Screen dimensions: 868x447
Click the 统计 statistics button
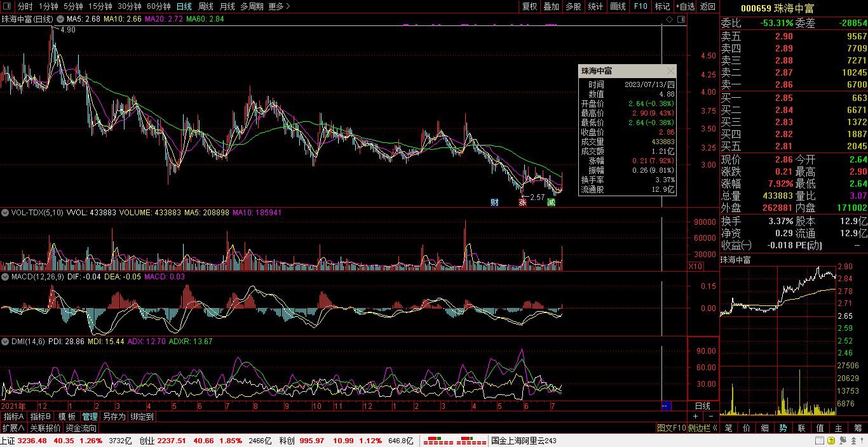click(596, 6)
